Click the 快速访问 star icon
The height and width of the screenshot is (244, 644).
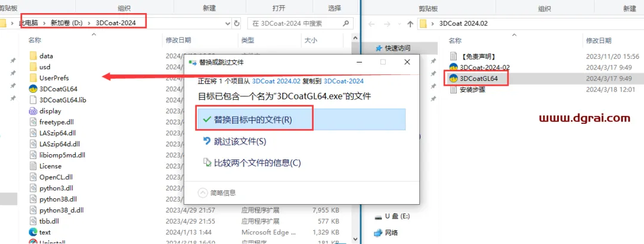379,48
